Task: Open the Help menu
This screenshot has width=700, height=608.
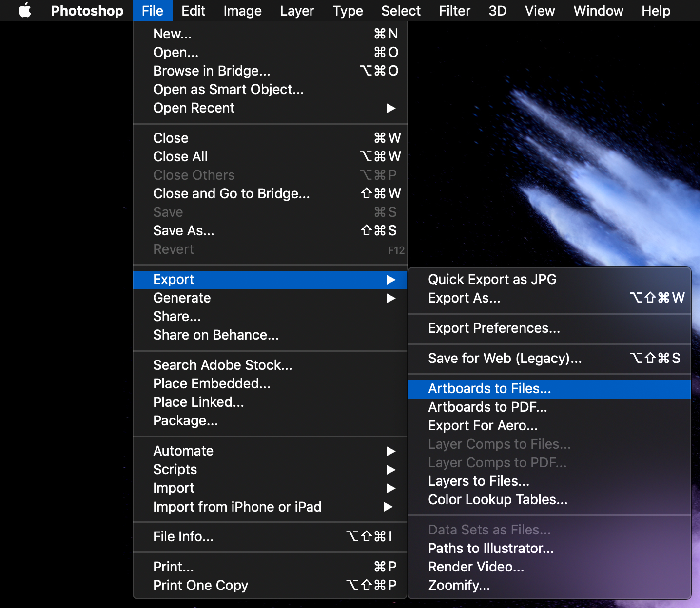Action: (x=656, y=11)
